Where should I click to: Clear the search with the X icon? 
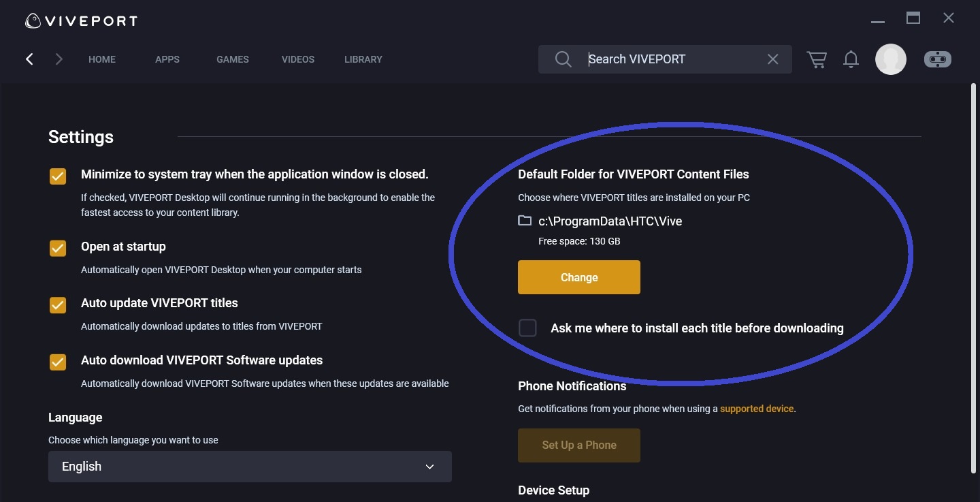pyautogui.click(x=772, y=59)
